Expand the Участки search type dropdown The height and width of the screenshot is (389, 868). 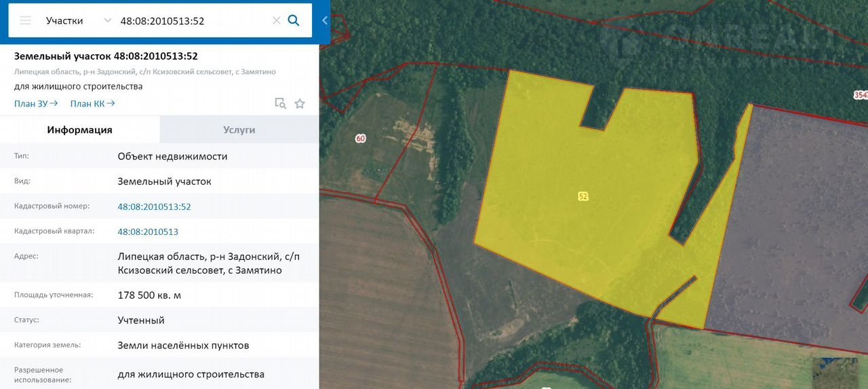pyautogui.click(x=65, y=20)
